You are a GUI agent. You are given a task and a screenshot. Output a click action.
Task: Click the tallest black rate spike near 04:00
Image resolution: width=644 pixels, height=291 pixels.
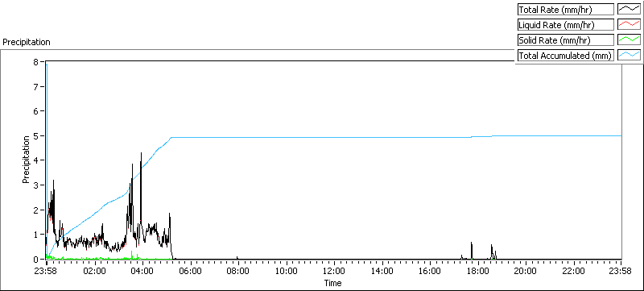tap(141, 189)
